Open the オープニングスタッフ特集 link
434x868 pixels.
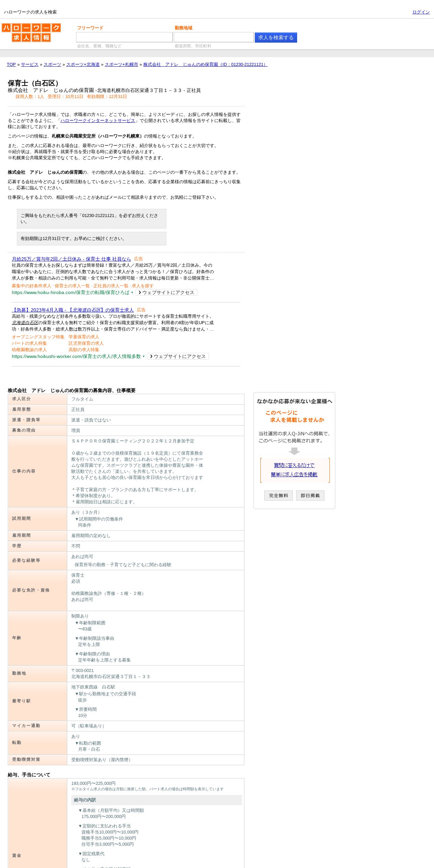click(38, 337)
